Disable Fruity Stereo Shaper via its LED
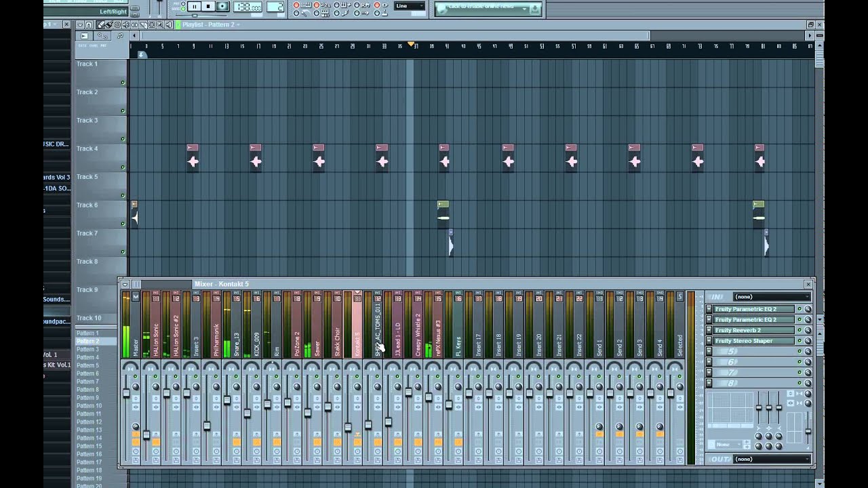 800,341
